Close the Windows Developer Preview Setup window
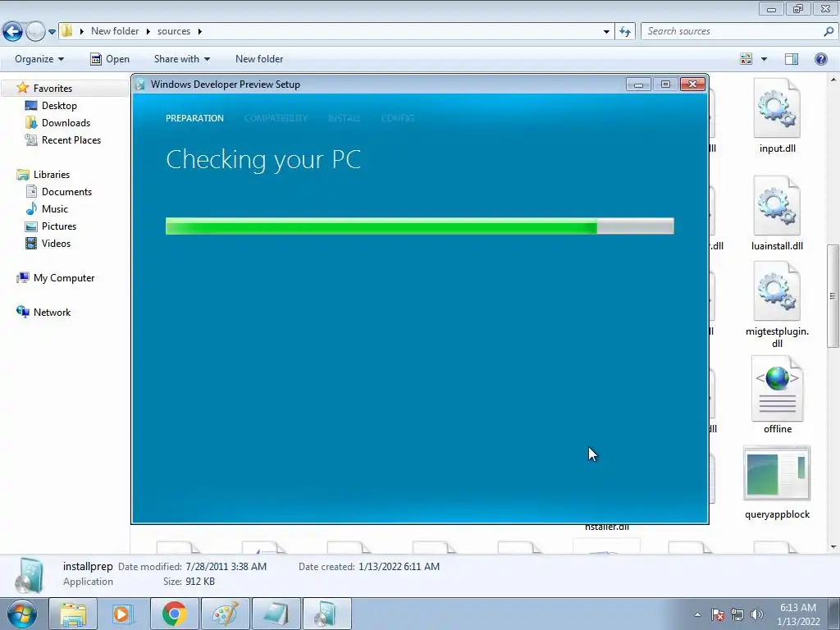840x630 pixels. pyautogui.click(x=692, y=84)
